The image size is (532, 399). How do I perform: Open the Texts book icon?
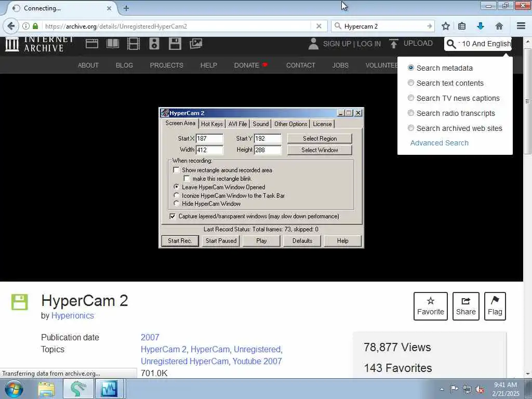click(113, 44)
